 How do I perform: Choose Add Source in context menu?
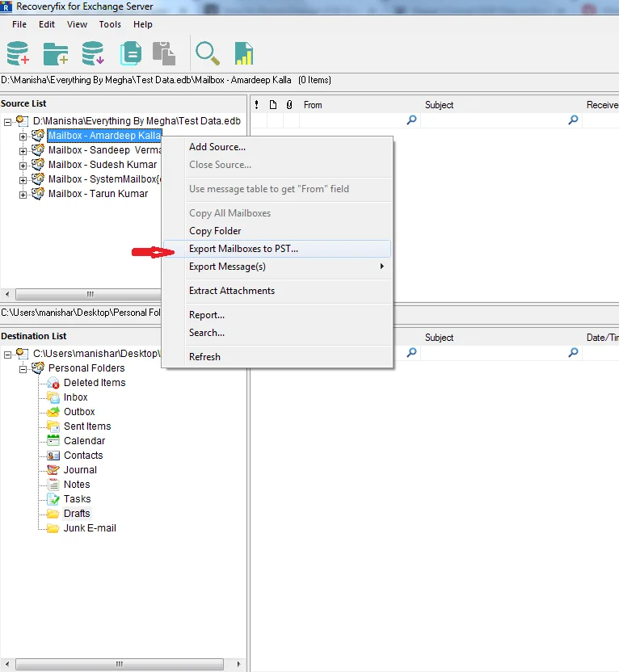[x=277, y=147]
